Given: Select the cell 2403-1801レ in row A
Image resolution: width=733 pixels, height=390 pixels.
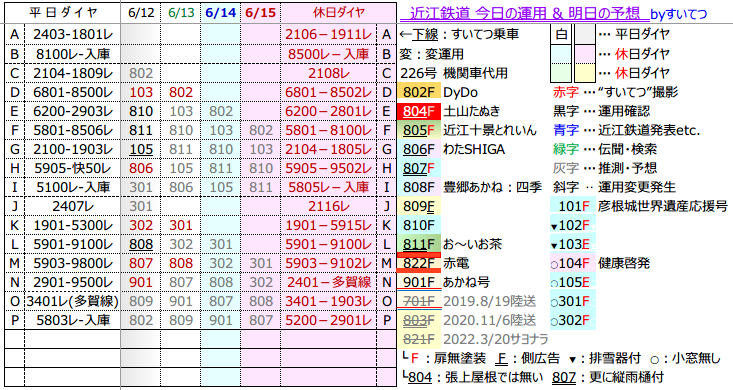Looking at the screenshot, I should (73, 35).
